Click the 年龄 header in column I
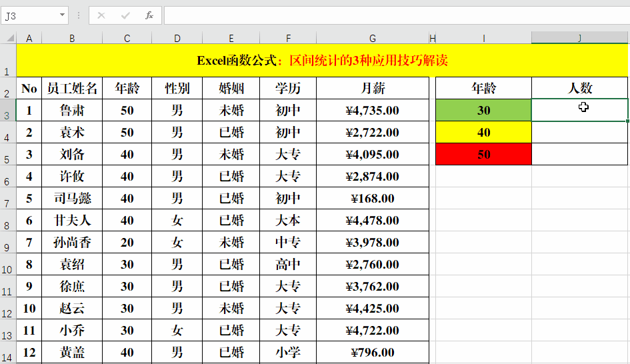 484,88
